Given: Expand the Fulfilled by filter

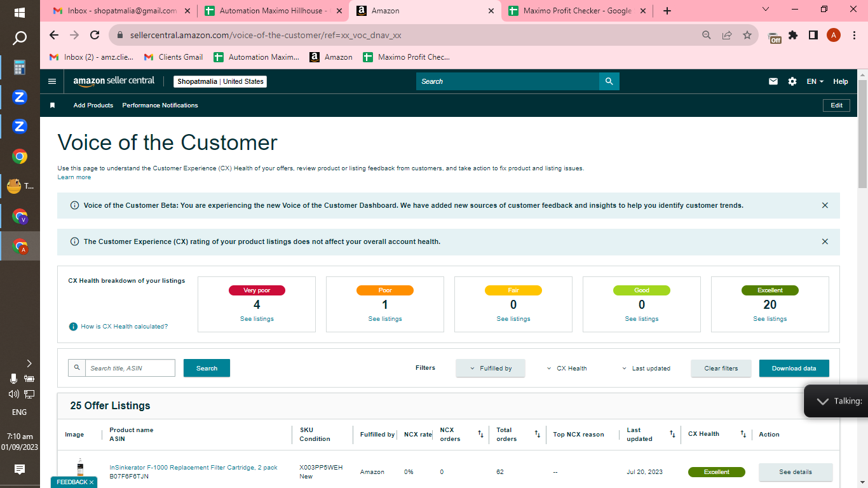Looking at the screenshot, I should click(x=491, y=369).
